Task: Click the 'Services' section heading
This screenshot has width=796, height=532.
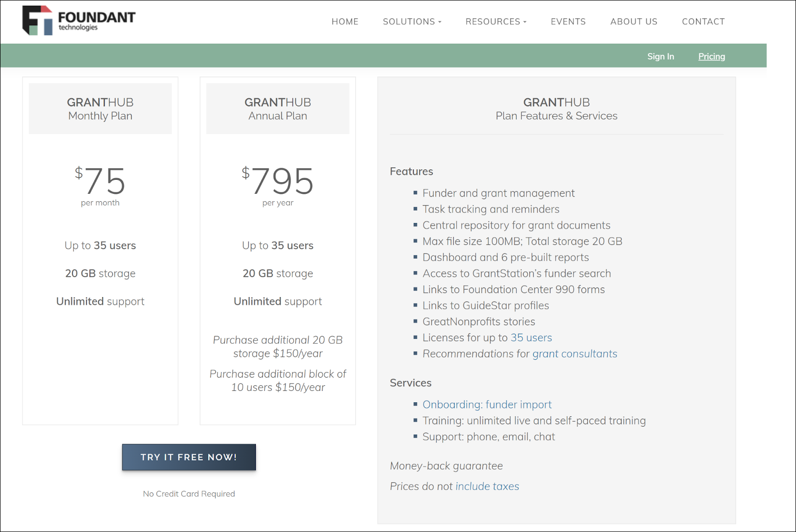Action: (410, 383)
